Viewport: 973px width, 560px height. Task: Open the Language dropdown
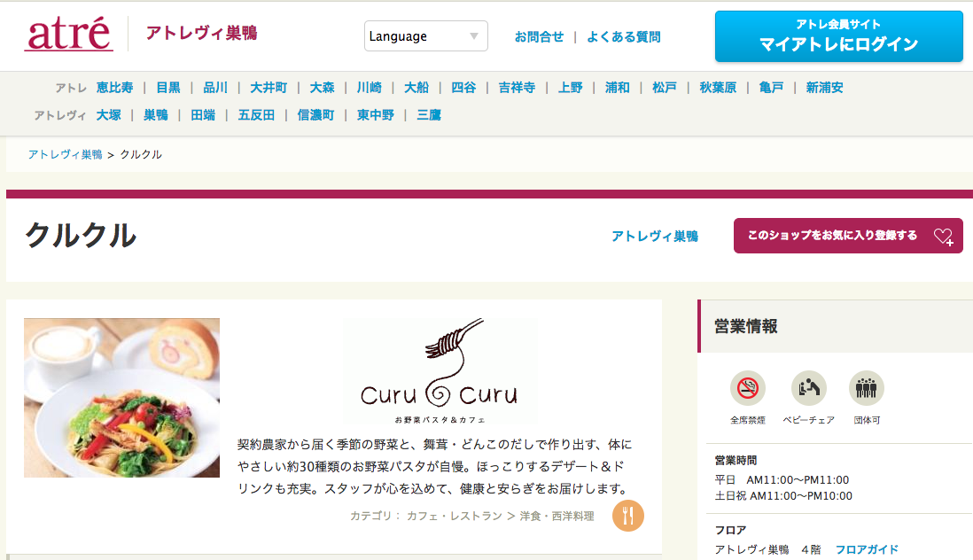click(425, 36)
